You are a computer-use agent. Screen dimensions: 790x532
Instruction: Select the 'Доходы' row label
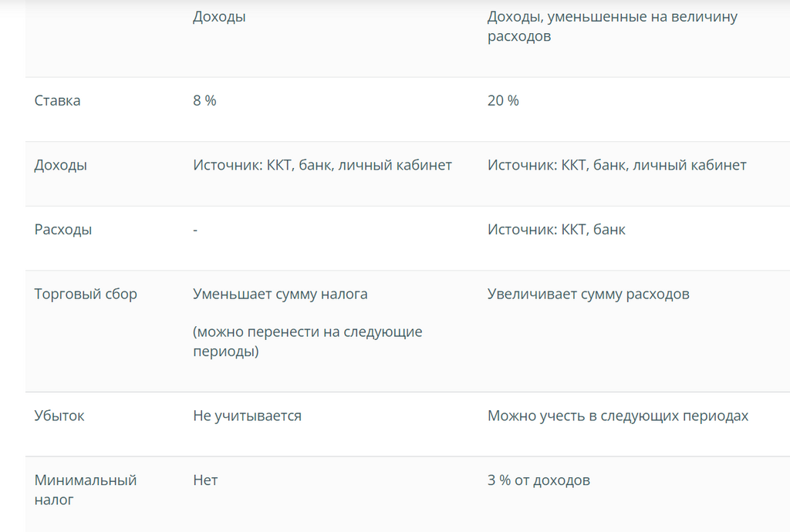pos(60,165)
